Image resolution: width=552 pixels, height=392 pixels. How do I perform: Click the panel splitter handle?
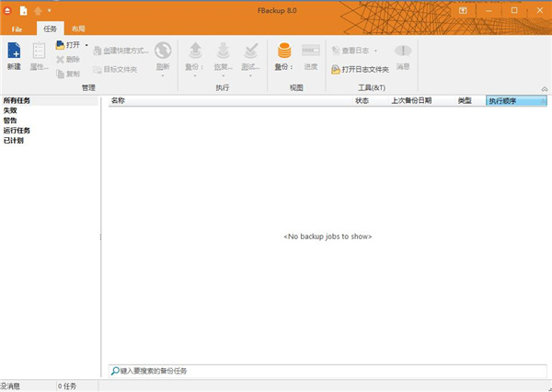(100, 237)
